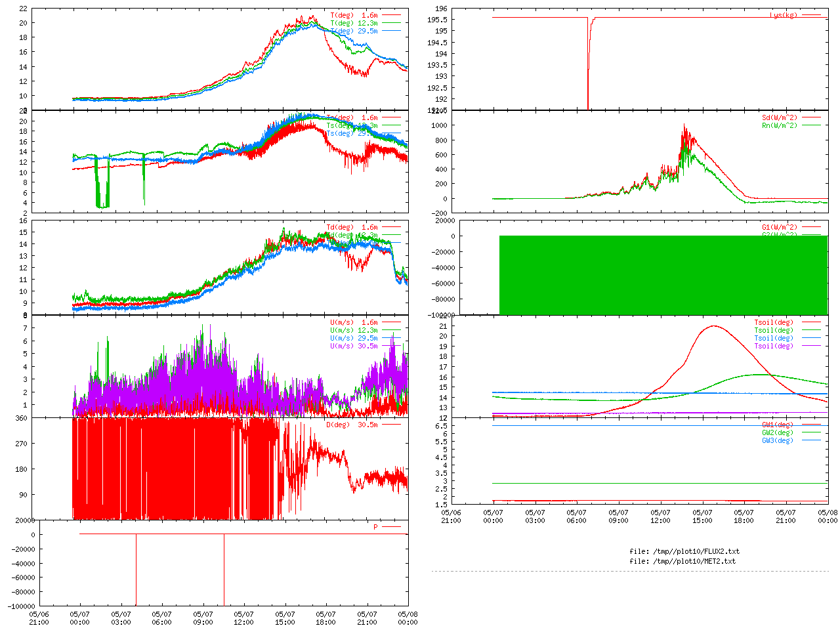Image resolution: width=840 pixels, height=630 pixels.
Task: Click the "Lys(kg)" legend label
Action: [x=784, y=15]
